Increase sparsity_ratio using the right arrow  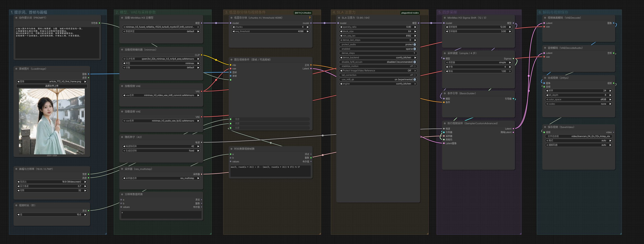point(415,27)
